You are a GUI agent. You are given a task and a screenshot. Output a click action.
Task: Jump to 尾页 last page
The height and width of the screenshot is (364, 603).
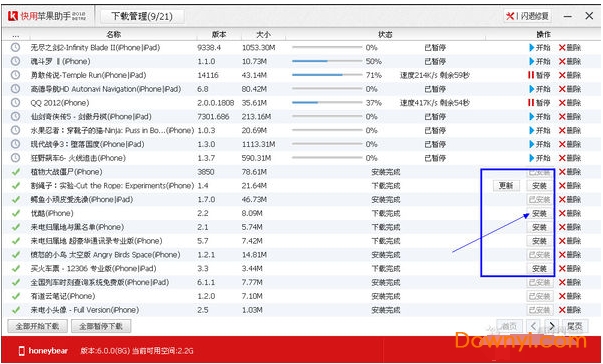point(575,326)
